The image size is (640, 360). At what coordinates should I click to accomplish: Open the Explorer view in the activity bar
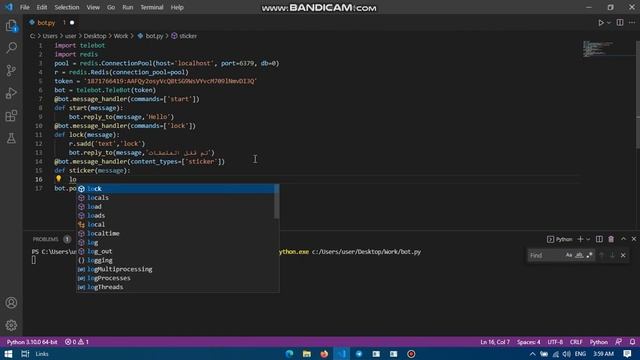pyautogui.click(x=11, y=26)
